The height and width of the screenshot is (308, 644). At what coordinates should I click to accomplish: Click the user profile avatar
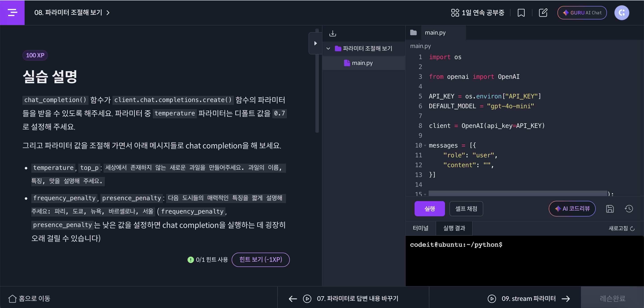tap(621, 13)
